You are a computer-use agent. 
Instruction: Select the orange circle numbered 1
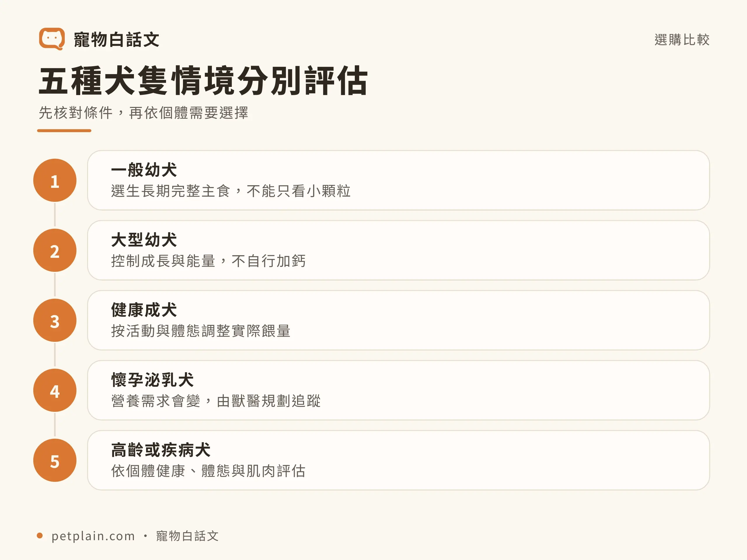click(55, 180)
